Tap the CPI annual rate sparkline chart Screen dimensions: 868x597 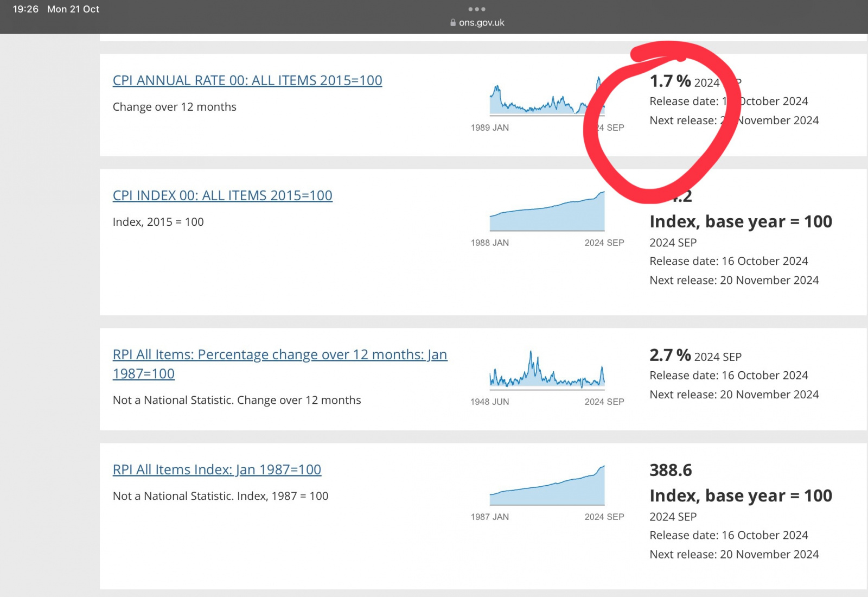pos(542,100)
